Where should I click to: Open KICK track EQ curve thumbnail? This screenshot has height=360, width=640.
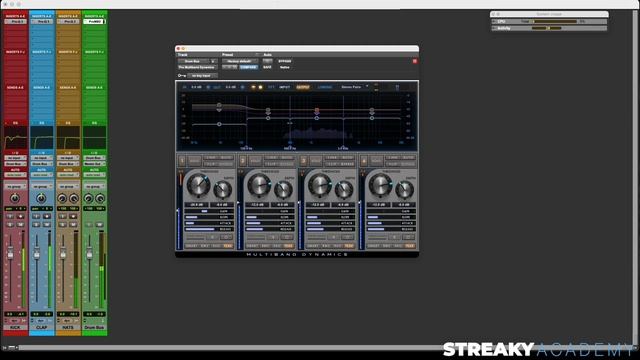(16, 138)
